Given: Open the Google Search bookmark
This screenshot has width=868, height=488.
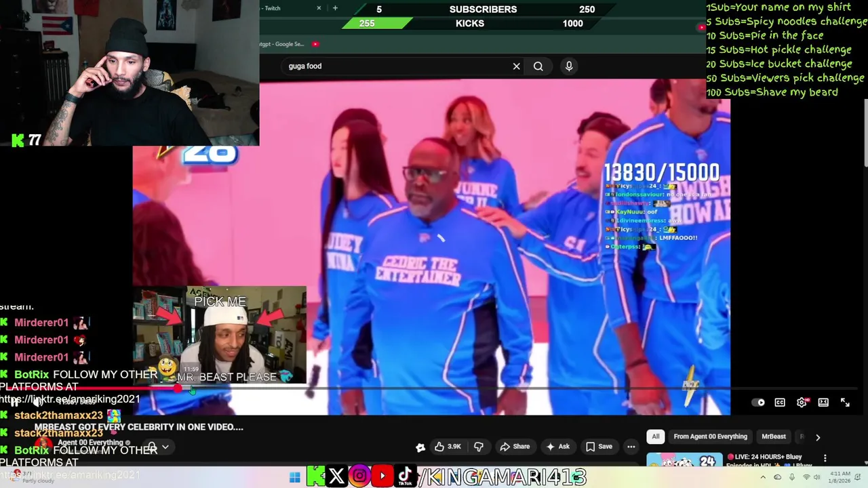Looking at the screenshot, I should click(283, 44).
